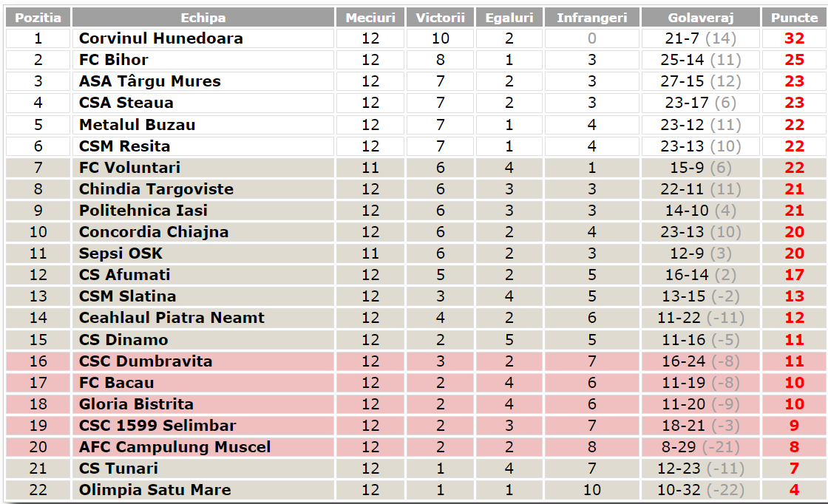Viewport: 828px width, 504px height.
Task: Click the Echipa column header
Action: (x=203, y=18)
